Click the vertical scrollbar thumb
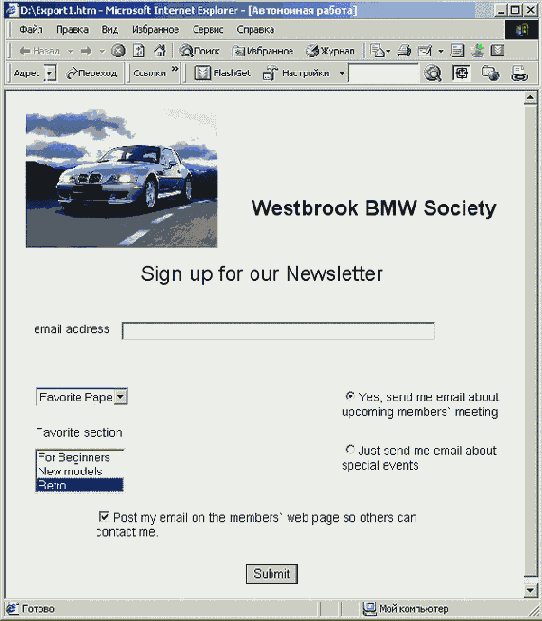The height and width of the screenshot is (621, 542). [x=531, y=340]
